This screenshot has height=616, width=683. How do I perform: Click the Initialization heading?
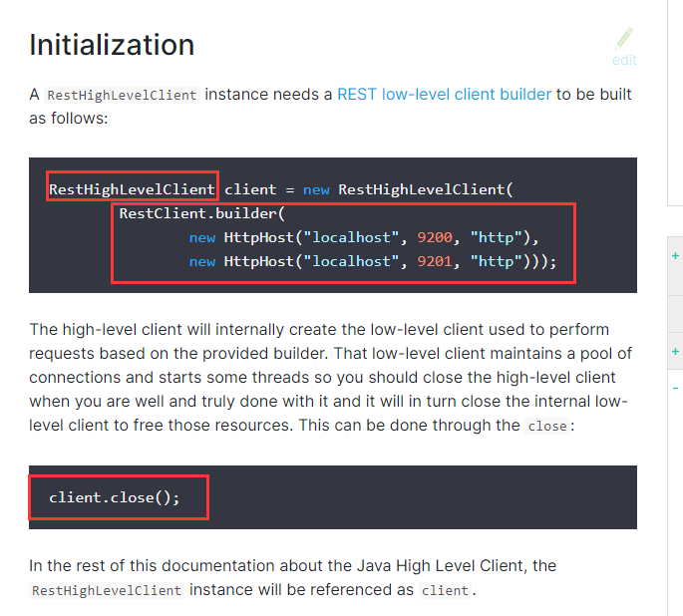pyautogui.click(x=112, y=45)
